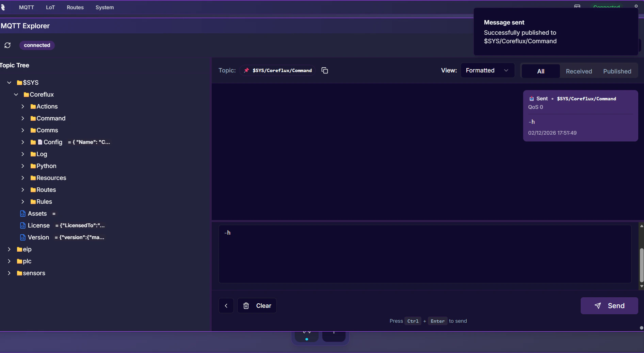Screen dimensions: 644x353
Task: Click the Version file icon
Action: point(23,237)
